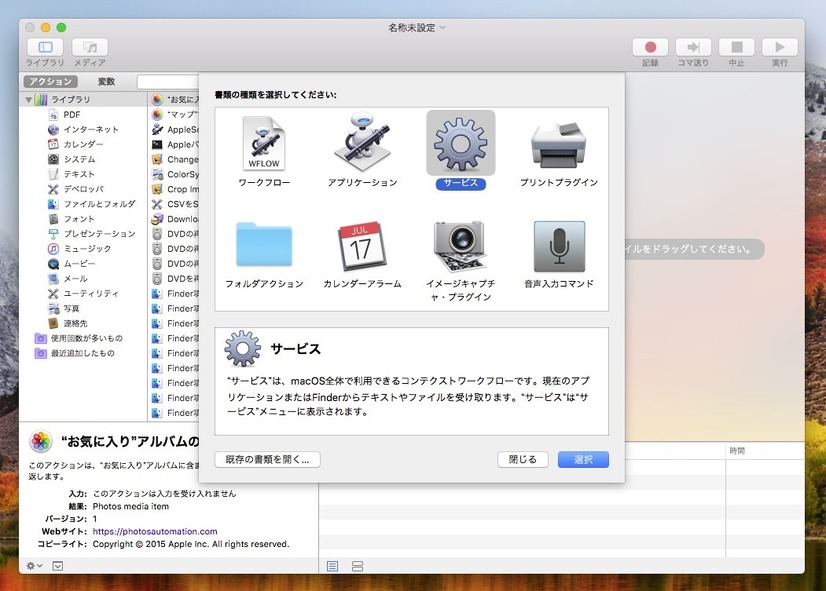This screenshot has width=826, height=591.
Task: Choose the フォルダアクション folder icon
Action: tap(264, 244)
